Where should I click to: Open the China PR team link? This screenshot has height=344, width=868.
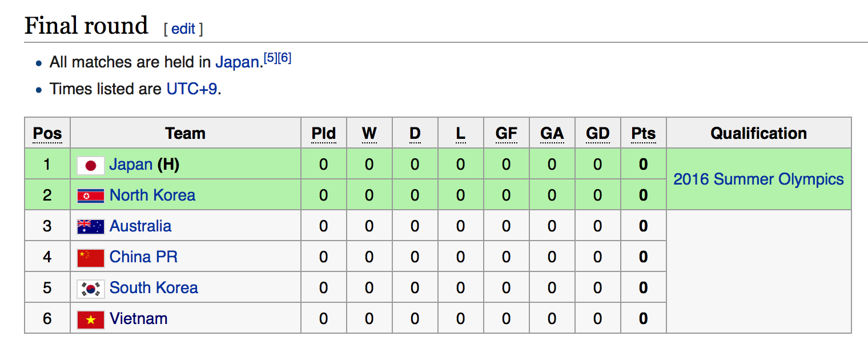tap(143, 257)
